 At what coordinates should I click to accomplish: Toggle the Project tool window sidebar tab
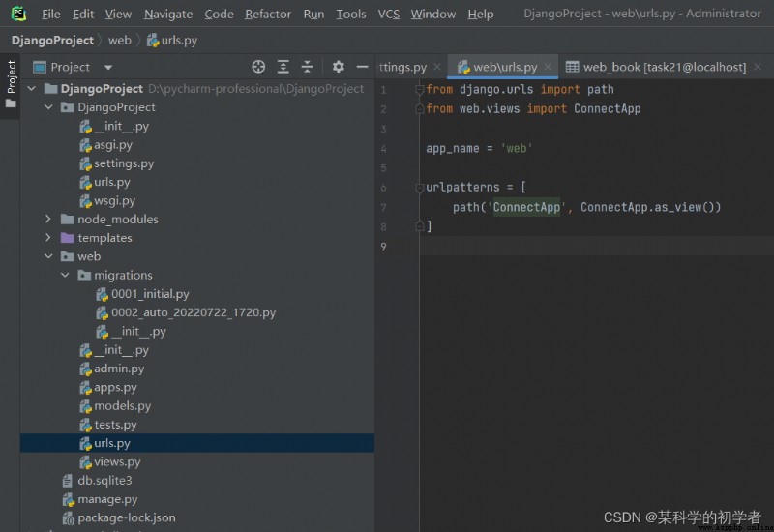11,85
